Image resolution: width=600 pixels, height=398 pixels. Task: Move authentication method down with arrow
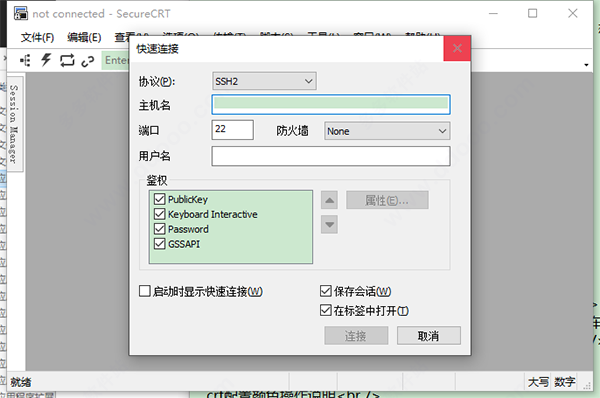coord(329,225)
